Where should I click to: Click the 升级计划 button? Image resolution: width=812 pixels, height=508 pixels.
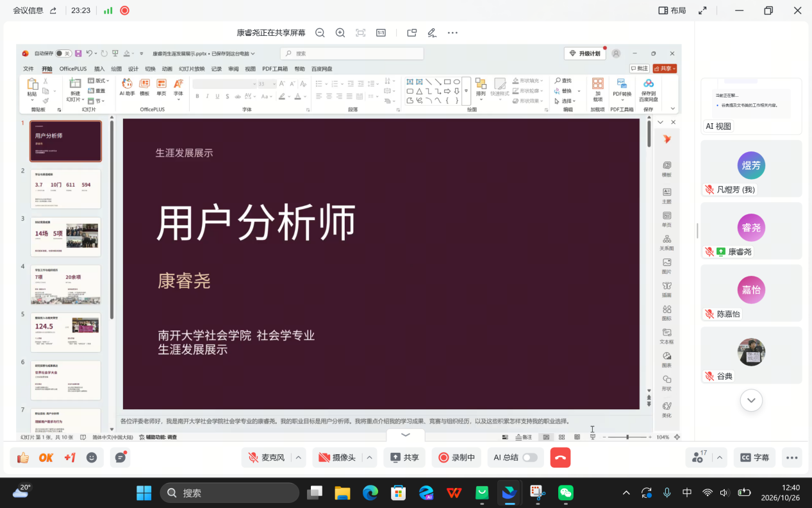[x=584, y=53]
